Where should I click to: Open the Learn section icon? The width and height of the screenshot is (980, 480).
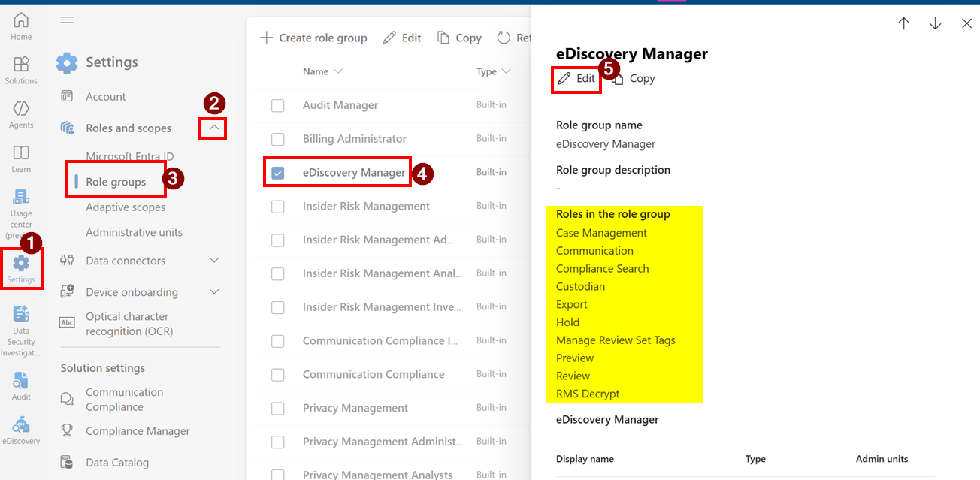(21, 152)
